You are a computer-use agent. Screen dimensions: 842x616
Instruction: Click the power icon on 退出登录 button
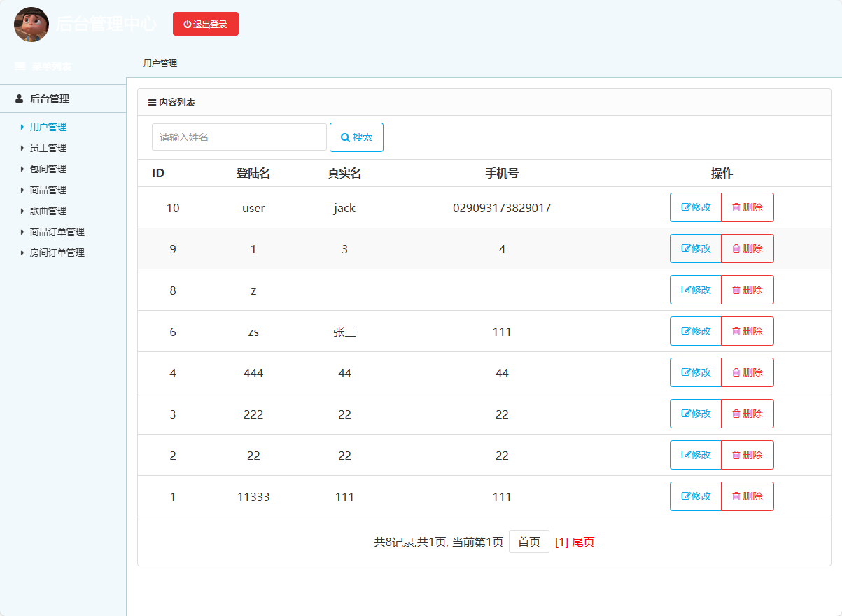186,23
